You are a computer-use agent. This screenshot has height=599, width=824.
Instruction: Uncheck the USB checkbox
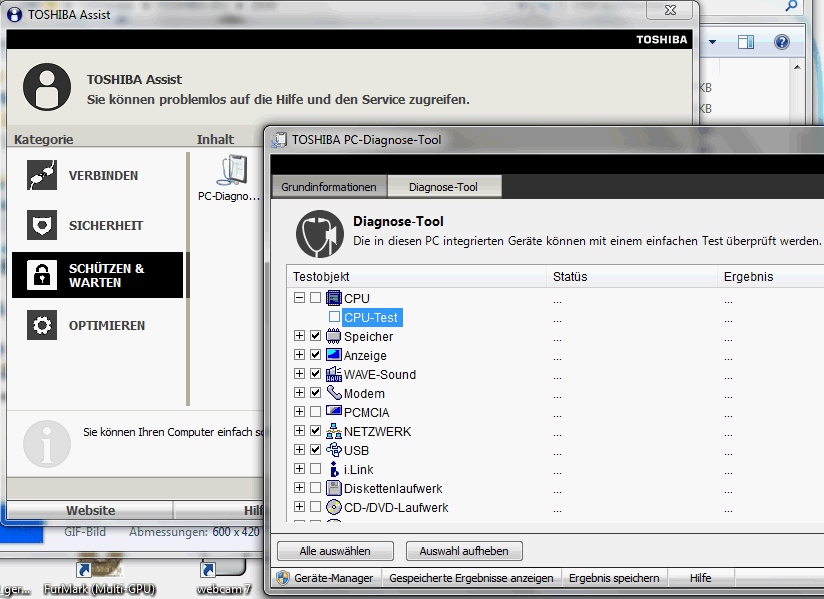(315, 450)
